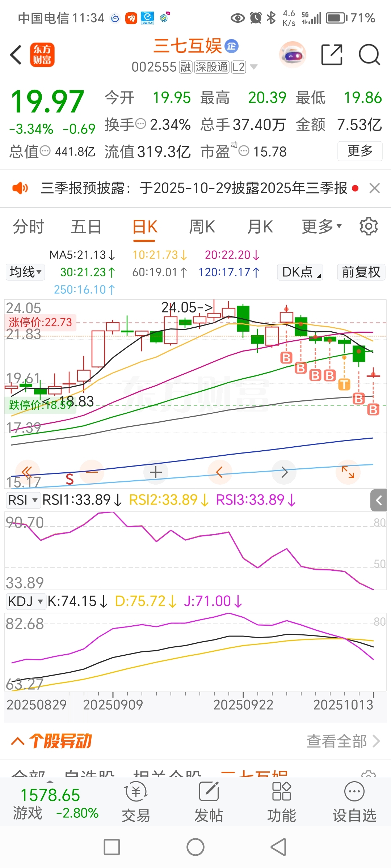Tap the announcement speaker icon

point(20,188)
